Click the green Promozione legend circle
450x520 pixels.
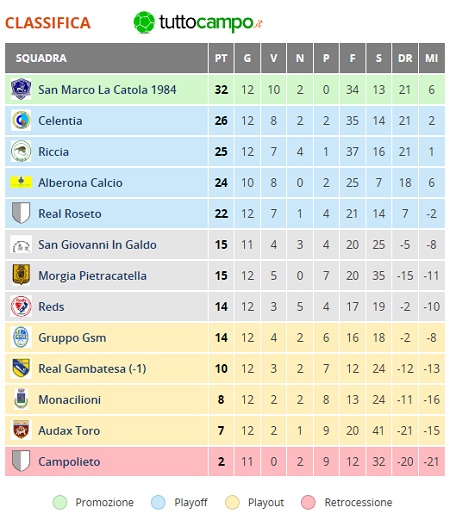(x=60, y=502)
